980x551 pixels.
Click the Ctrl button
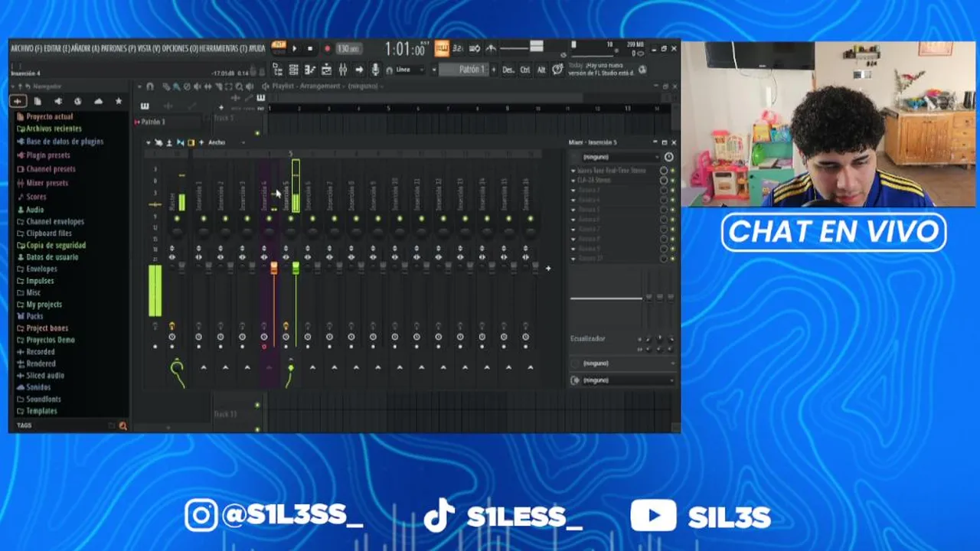(x=525, y=70)
